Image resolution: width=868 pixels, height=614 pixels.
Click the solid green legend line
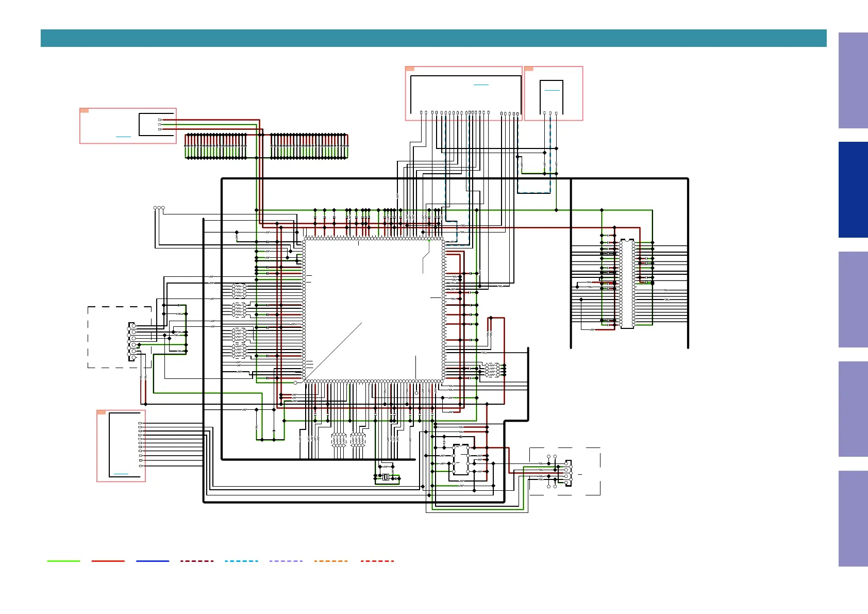63,561
